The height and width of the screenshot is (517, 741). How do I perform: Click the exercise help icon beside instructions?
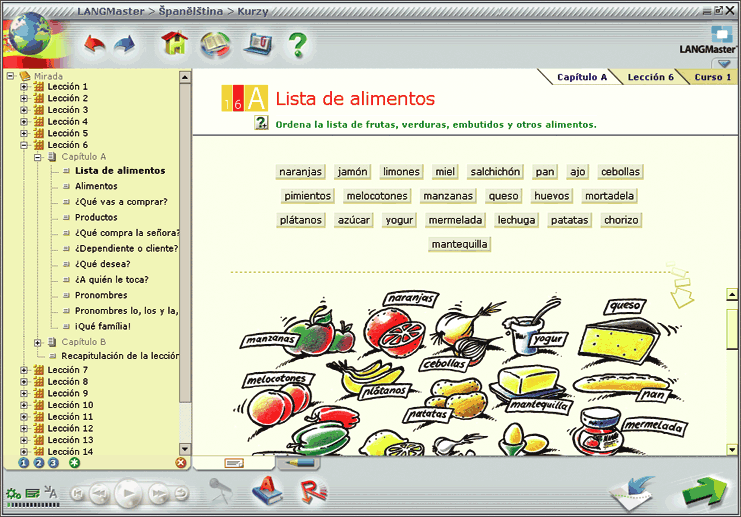pos(261,123)
